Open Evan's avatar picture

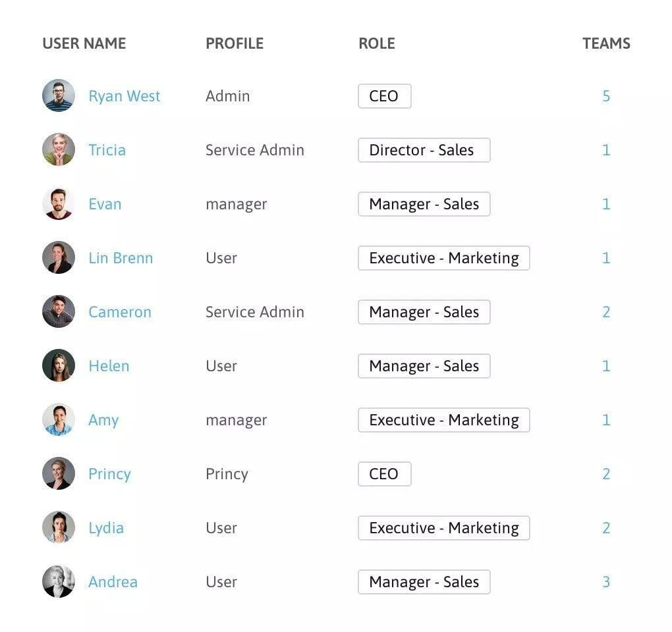59,204
